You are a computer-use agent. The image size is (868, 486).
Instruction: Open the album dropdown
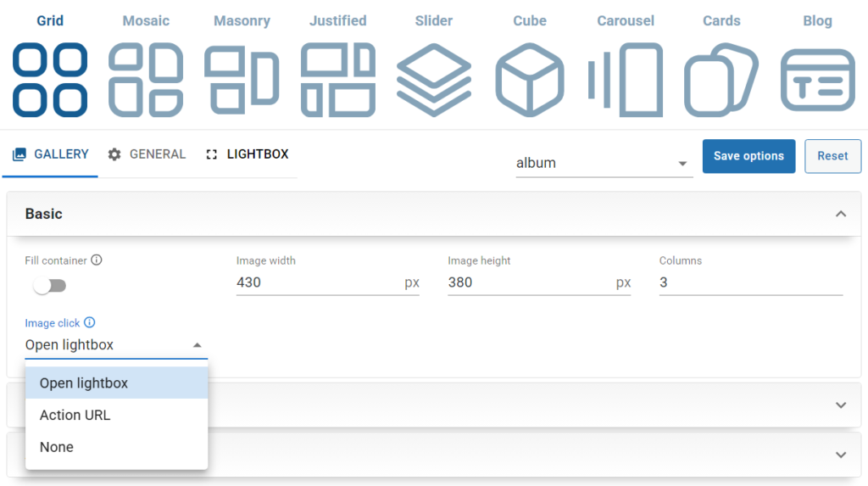604,163
